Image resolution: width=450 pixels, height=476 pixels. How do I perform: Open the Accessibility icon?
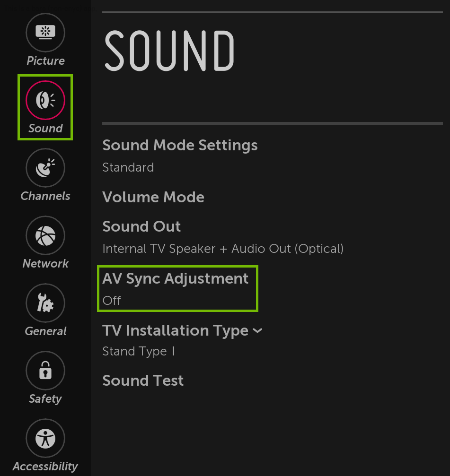pos(45,438)
